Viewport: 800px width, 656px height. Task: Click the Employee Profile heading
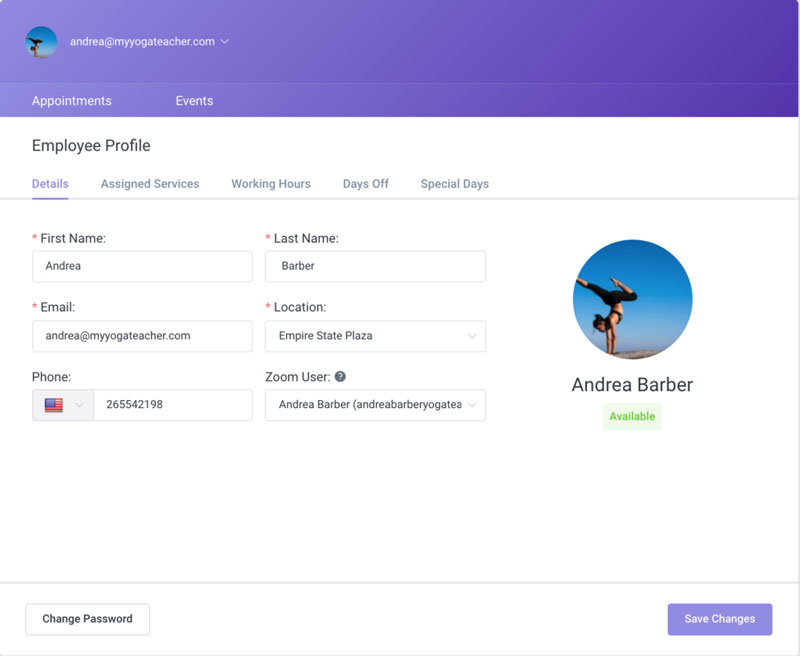point(91,146)
